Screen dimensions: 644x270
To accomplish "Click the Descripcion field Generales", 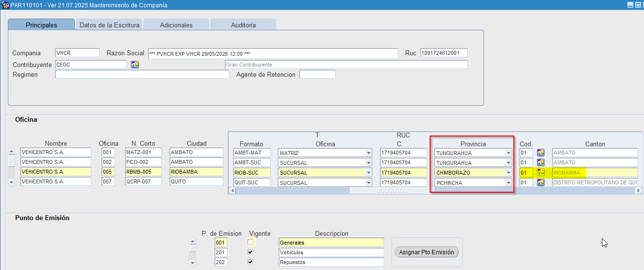I will point(331,243).
